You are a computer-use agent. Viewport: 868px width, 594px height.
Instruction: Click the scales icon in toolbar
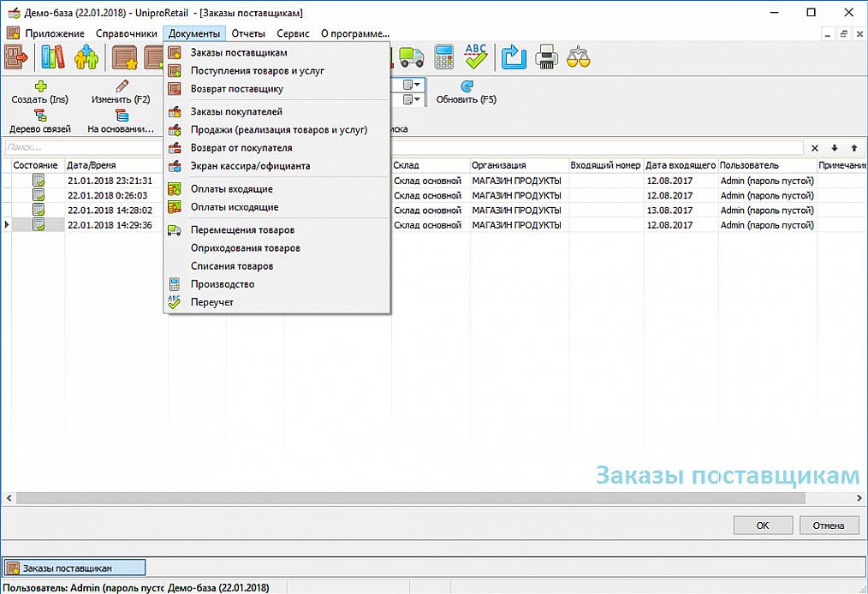579,57
